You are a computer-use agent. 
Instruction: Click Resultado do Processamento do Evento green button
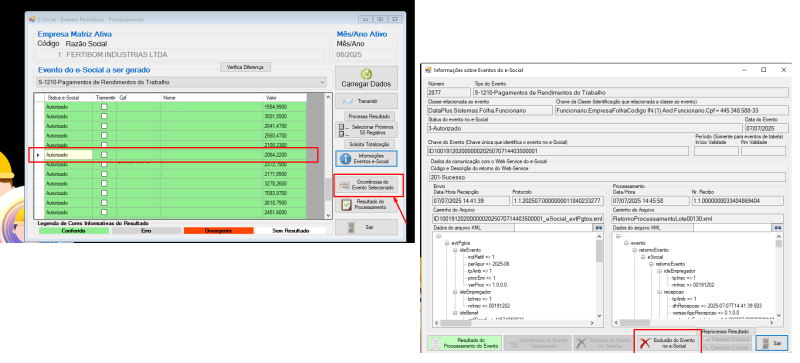464,343
